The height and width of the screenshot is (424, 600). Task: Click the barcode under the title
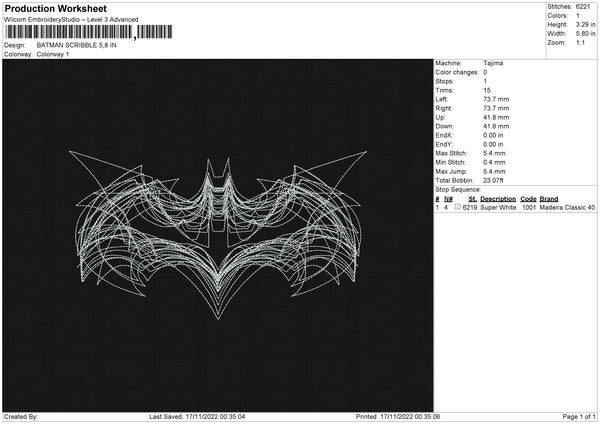click(88, 32)
